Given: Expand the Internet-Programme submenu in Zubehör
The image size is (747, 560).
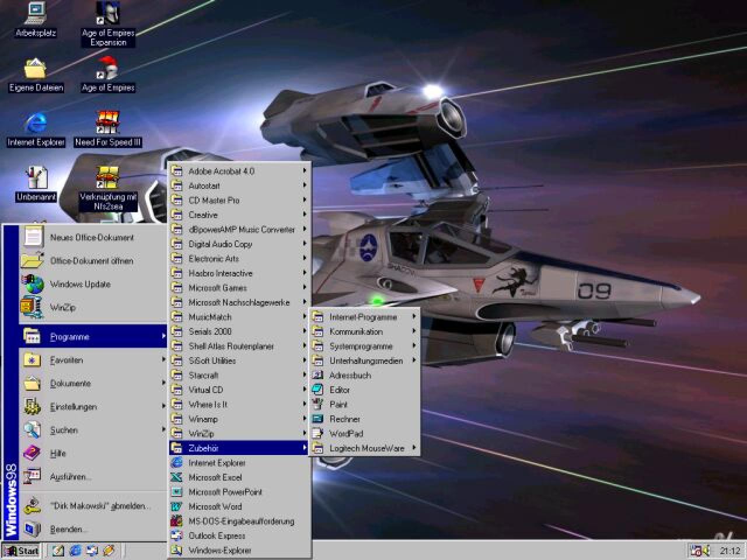Looking at the screenshot, I should coord(365,317).
